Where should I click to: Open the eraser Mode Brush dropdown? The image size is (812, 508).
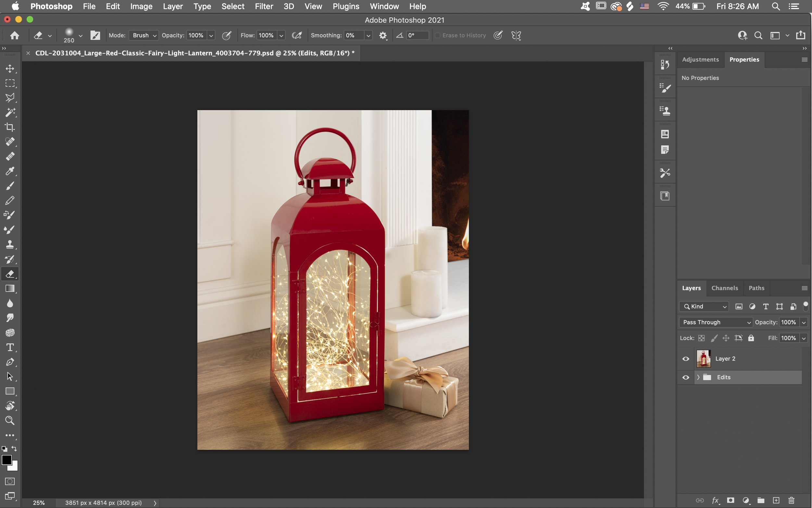coord(144,35)
